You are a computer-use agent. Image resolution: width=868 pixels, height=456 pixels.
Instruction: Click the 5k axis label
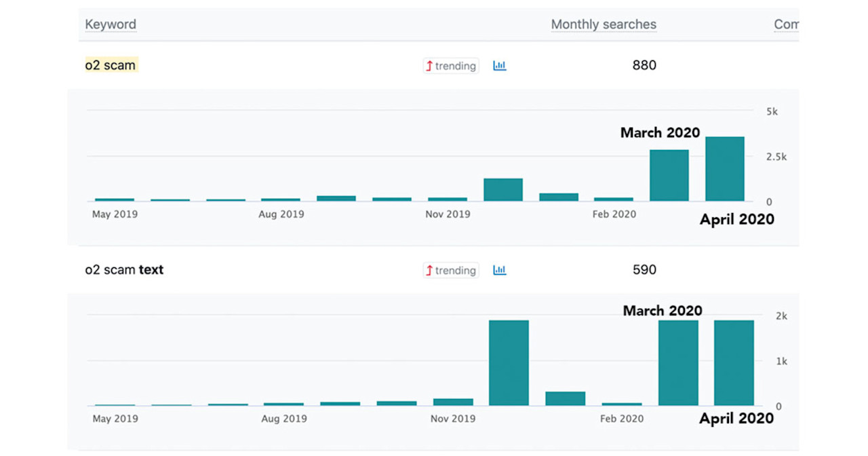[772, 111]
